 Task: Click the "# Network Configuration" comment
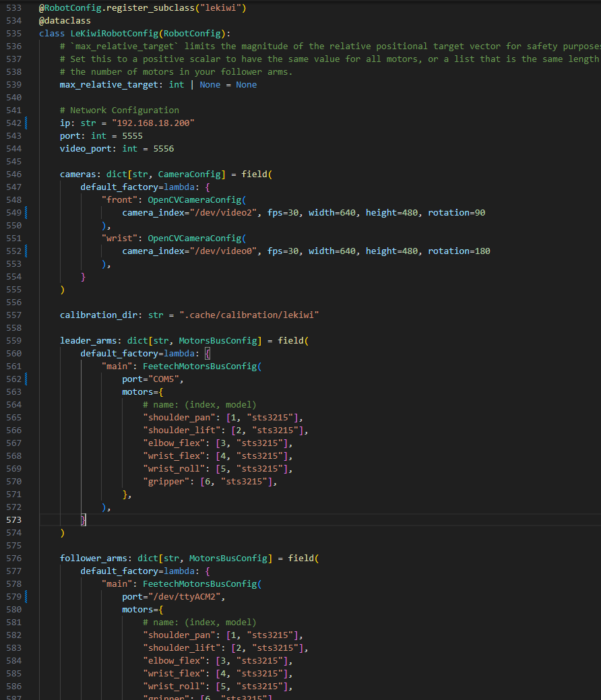[x=119, y=110]
